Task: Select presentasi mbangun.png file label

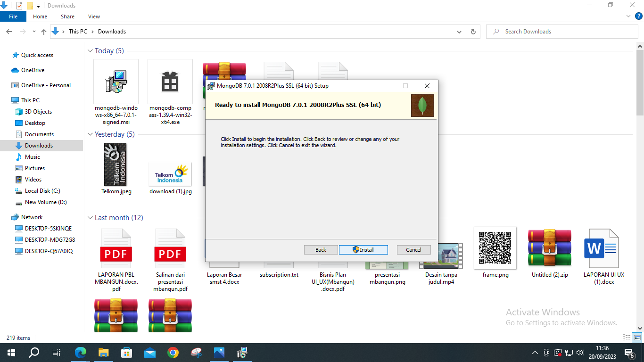Action: [387, 278]
